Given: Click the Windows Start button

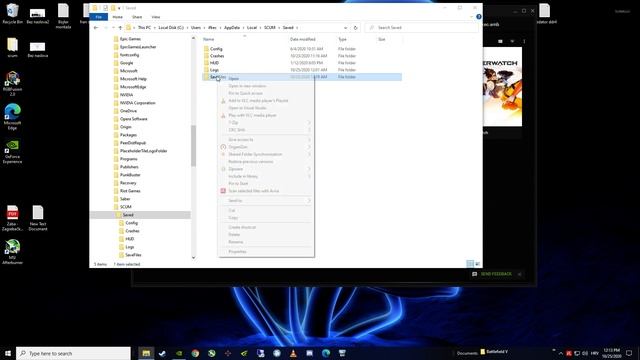Looking at the screenshot, I should (8, 353).
